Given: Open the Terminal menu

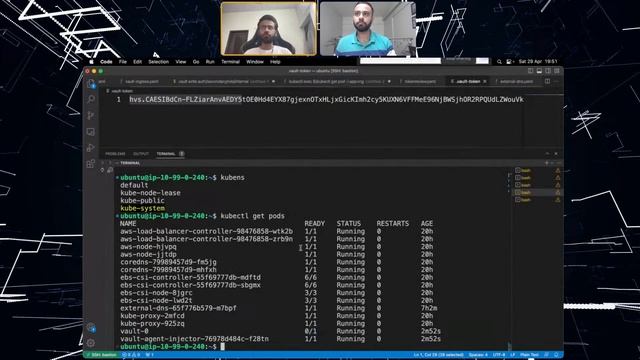Looking at the screenshot, I should (230, 62).
